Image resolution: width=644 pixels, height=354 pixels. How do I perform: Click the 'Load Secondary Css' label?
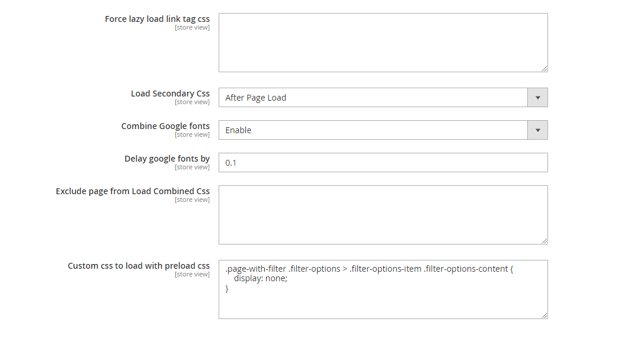170,94
